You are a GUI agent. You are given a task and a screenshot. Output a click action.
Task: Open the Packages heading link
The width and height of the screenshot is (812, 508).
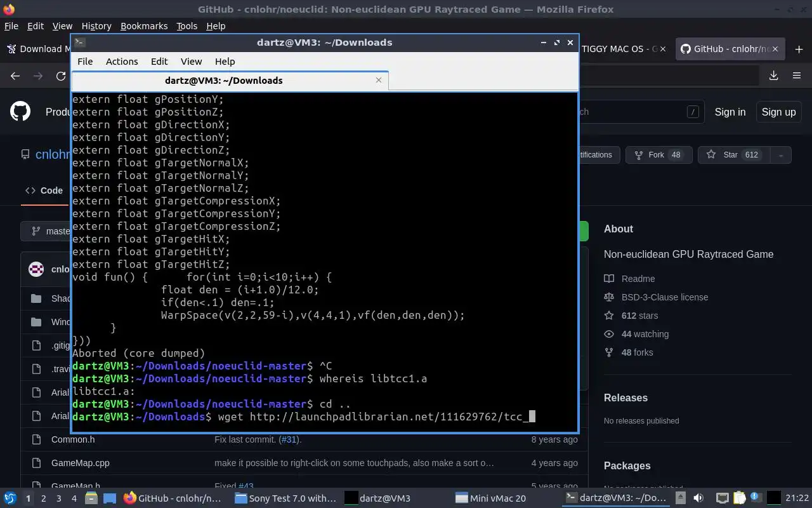click(627, 465)
